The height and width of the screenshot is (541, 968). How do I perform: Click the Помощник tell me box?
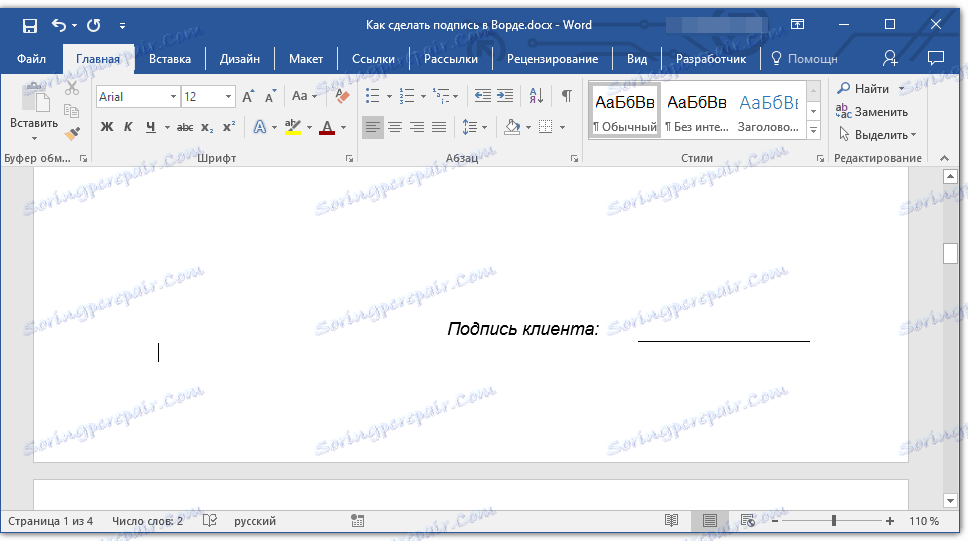click(805, 59)
